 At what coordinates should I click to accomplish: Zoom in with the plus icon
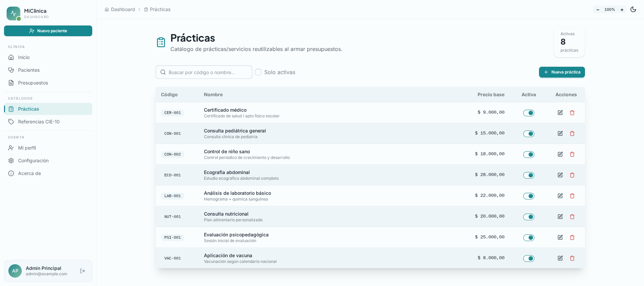622,10
